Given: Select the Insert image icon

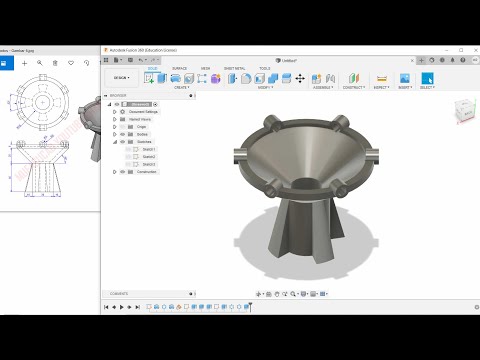Looking at the screenshot, I should [x=405, y=78].
